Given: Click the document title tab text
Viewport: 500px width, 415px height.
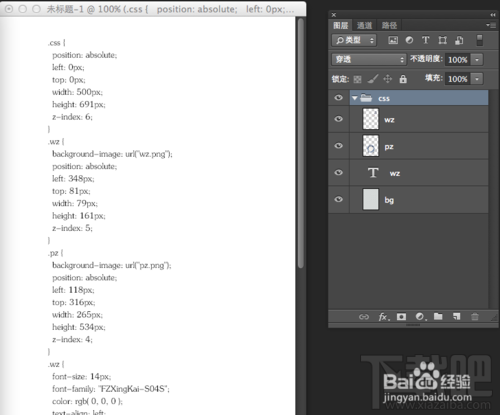Looking at the screenshot, I should pyautogui.click(x=170, y=9).
